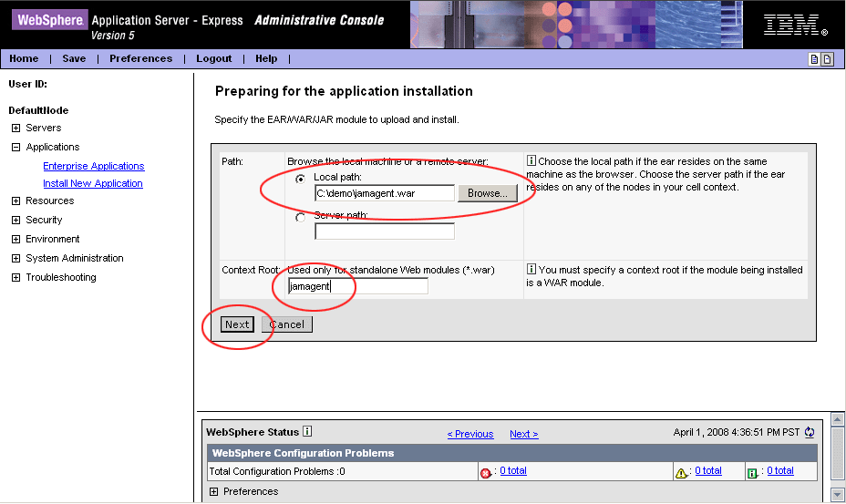Select the Server path radio button
This screenshot has width=846, height=504.
(301, 218)
